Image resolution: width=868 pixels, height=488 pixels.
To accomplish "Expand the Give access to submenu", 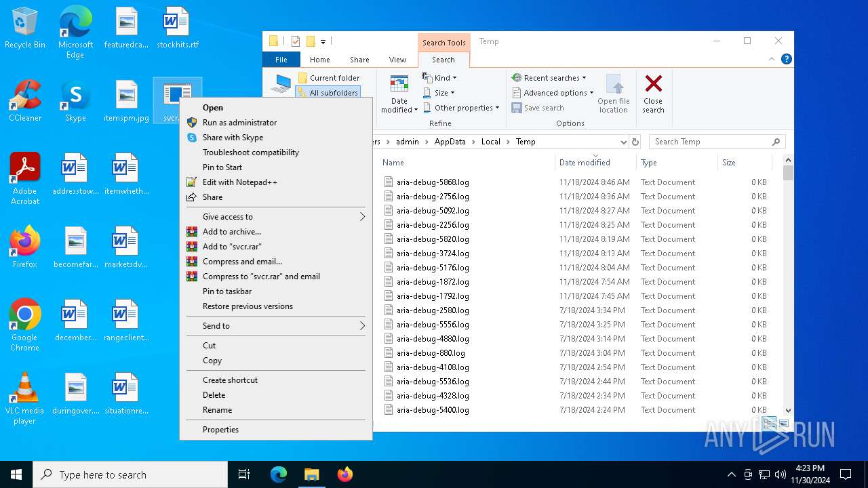I will click(276, 217).
